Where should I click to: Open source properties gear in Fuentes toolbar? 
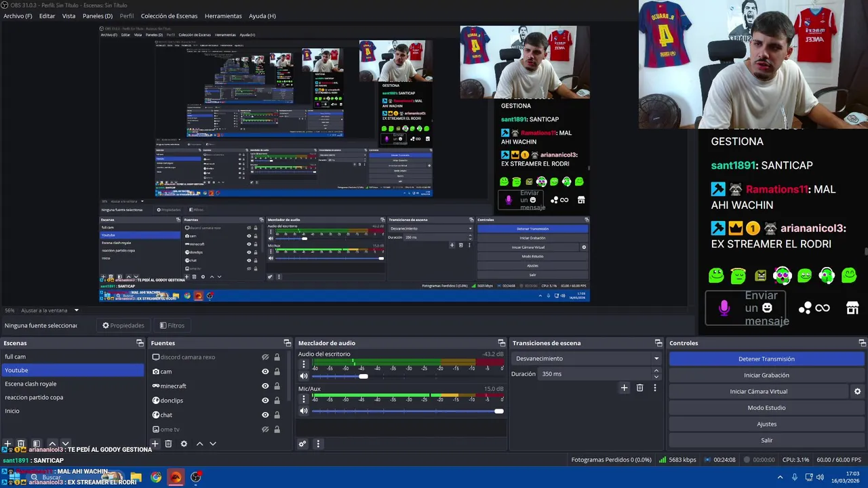point(184,444)
